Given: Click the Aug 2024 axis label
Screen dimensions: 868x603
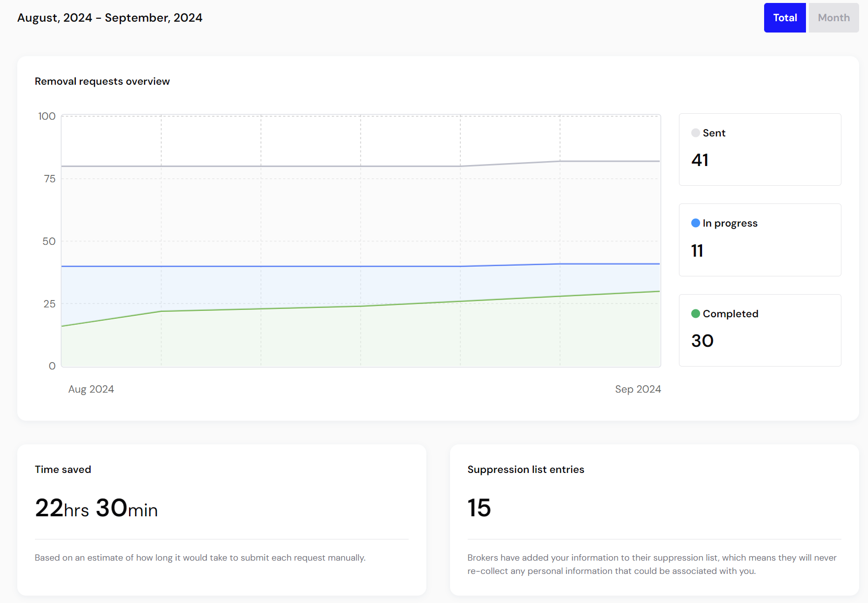Looking at the screenshot, I should 91,389.
